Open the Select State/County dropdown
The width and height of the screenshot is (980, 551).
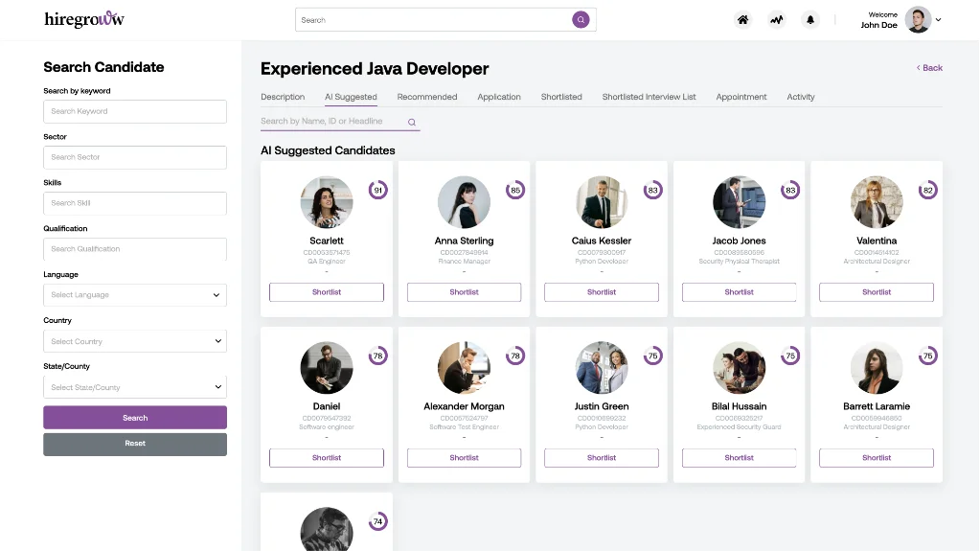click(135, 387)
